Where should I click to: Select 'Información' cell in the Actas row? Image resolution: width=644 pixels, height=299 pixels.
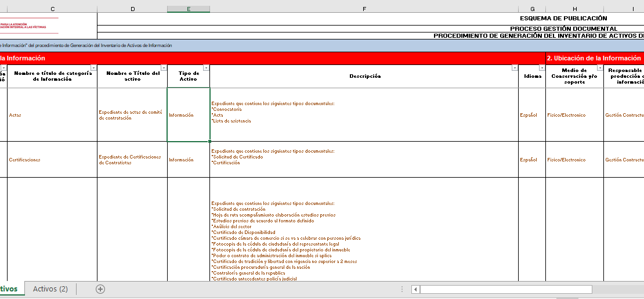[189, 115]
